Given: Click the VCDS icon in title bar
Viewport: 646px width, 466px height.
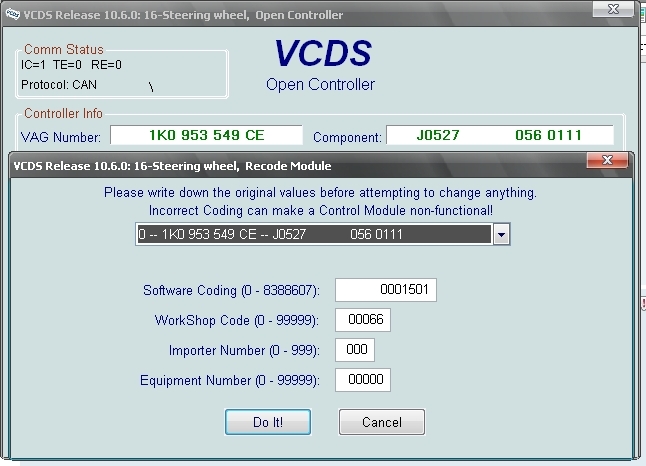Looking at the screenshot, I should pyautogui.click(x=12, y=15).
